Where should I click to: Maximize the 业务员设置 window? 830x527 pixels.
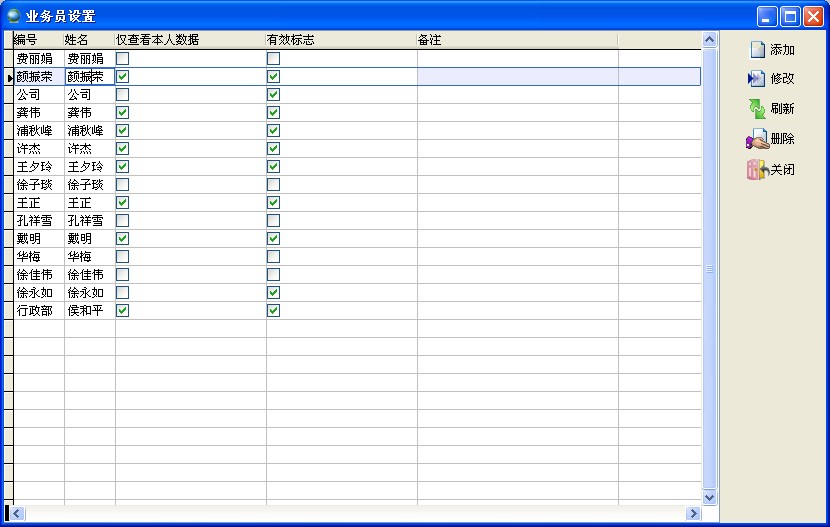point(790,16)
